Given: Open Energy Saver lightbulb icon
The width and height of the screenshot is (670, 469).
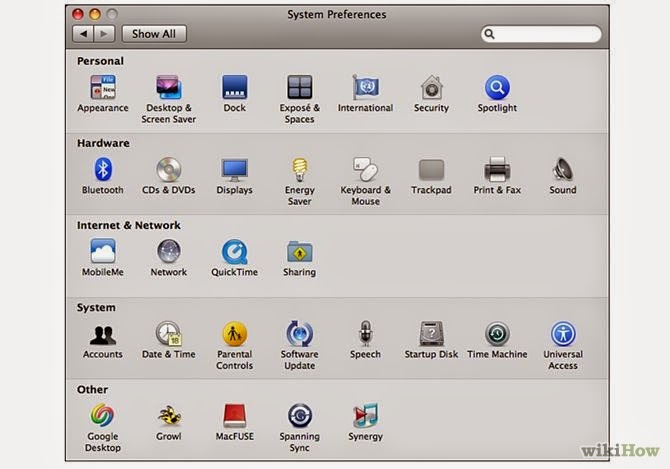Looking at the screenshot, I should click(300, 169).
